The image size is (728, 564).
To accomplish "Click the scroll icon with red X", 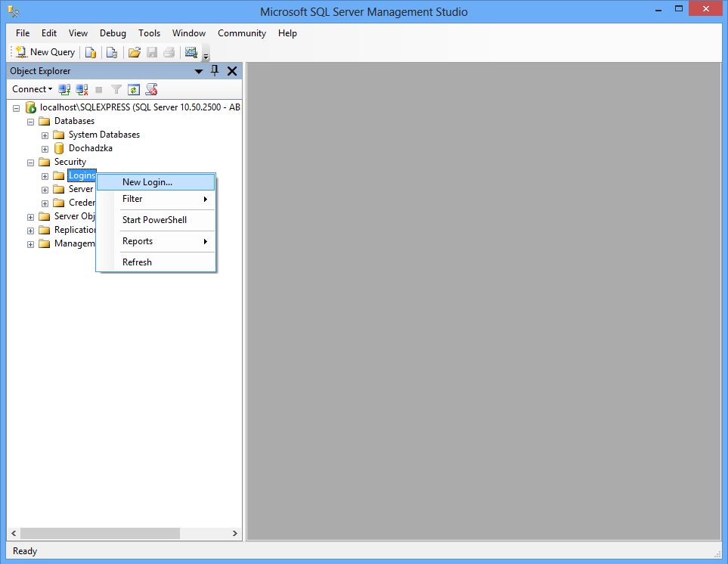I will click(x=151, y=89).
